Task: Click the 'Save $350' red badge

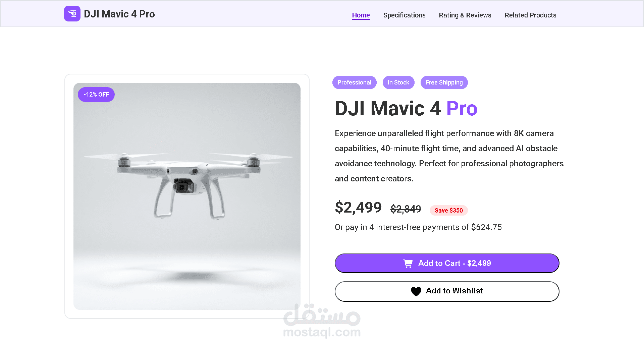Action: tap(448, 211)
